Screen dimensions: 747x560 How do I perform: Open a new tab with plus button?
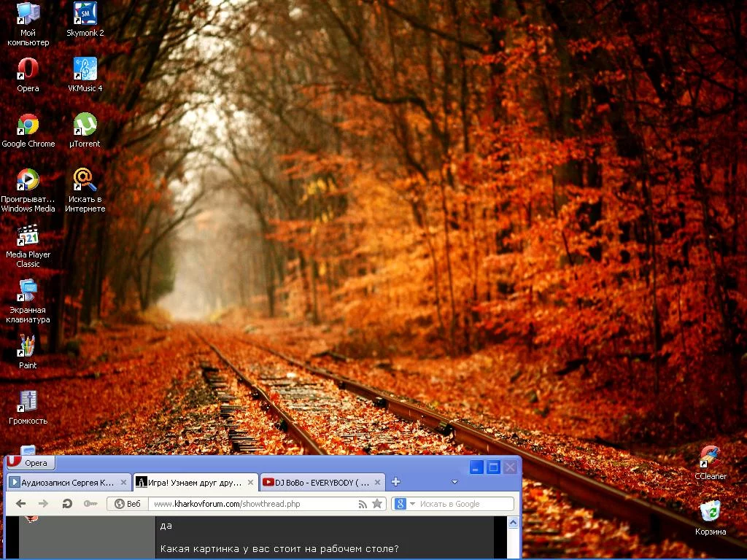click(395, 482)
